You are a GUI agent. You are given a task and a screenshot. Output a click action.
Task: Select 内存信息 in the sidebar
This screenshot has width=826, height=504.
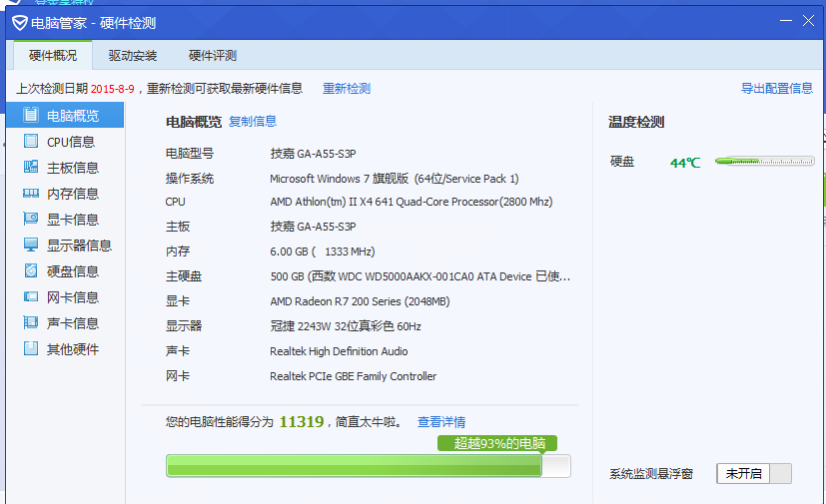[65, 194]
